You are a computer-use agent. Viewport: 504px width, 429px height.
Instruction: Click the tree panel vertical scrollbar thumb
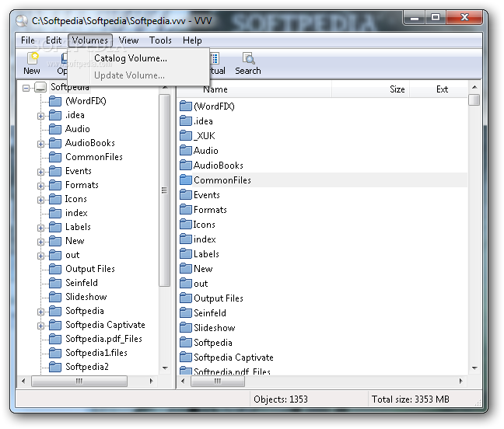tap(165, 190)
